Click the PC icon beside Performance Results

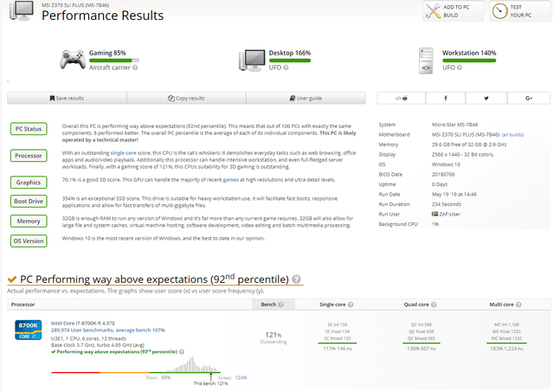pos(22,11)
